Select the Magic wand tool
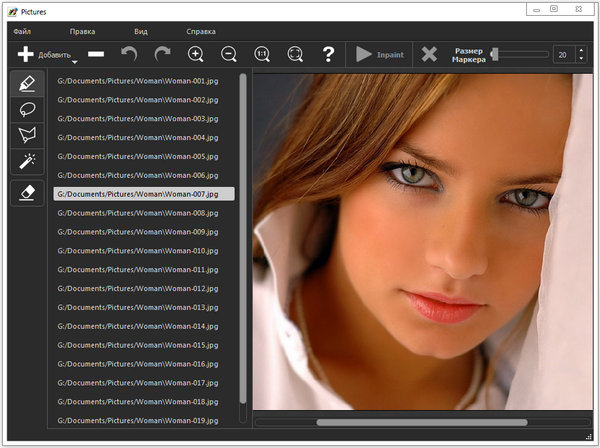The height and width of the screenshot is (448, 600). [x=27, y=161]
